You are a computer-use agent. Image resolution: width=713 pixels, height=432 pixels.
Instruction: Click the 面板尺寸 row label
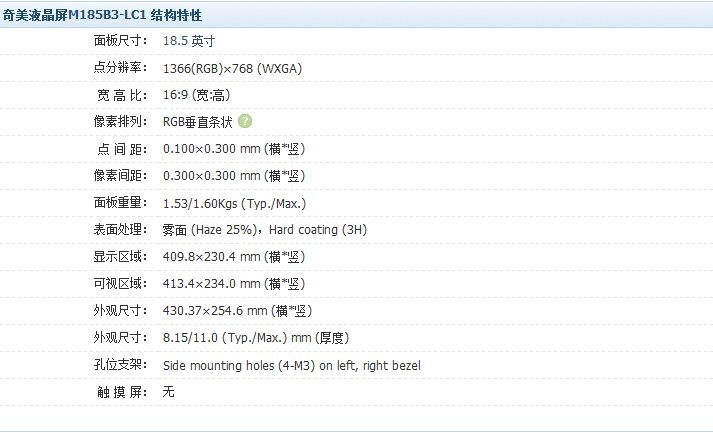point(120,41)
